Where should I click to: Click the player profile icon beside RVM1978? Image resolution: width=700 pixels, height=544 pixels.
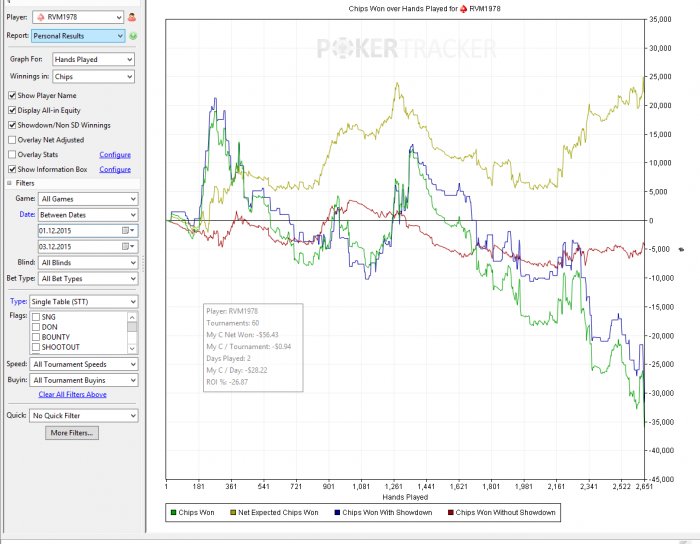[x=131, y=17]
